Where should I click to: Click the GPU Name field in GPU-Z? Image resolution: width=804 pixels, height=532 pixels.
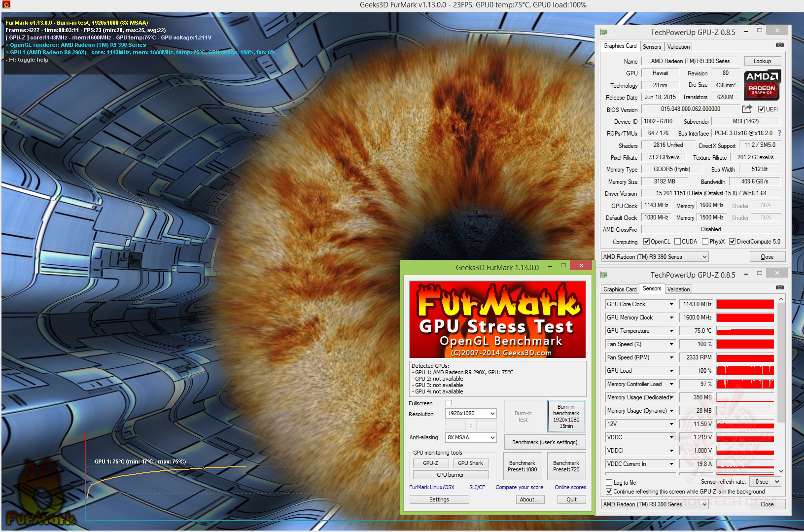[x=691, y=61]
